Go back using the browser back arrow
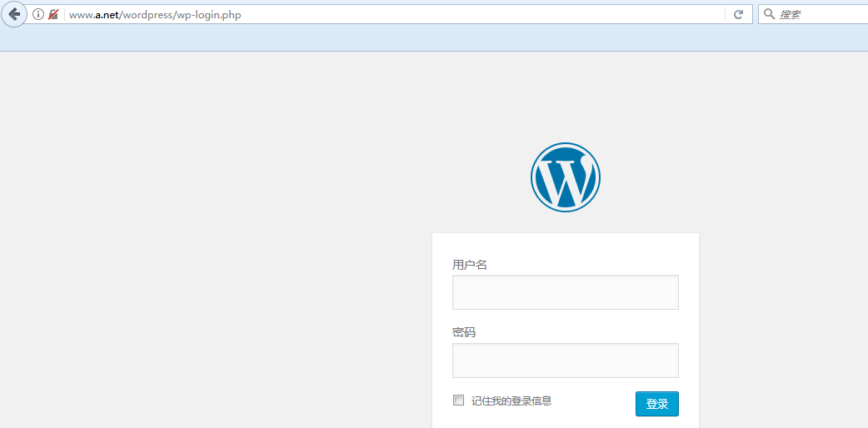The width and height of the screenshot is (868, 428). 14,14
